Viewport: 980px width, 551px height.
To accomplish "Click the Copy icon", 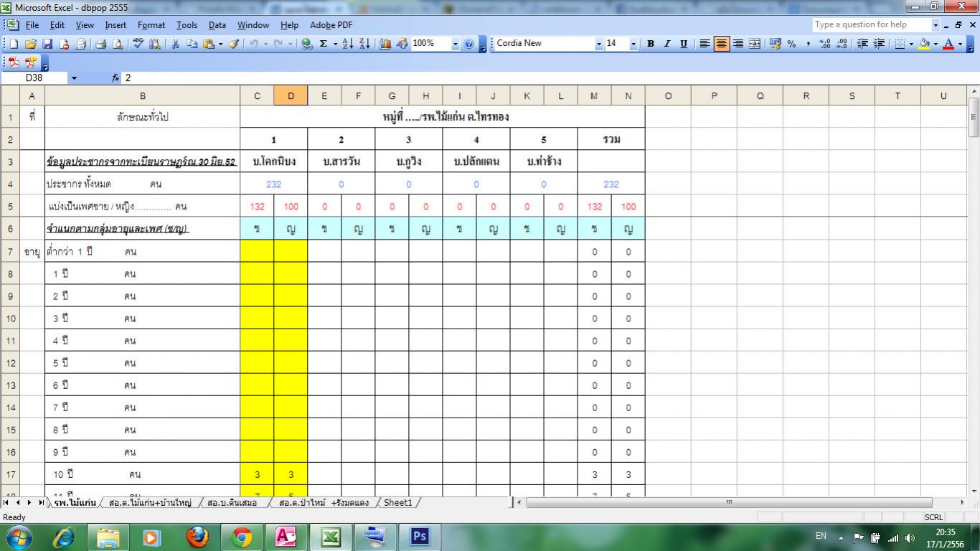I will pos(192,44).
